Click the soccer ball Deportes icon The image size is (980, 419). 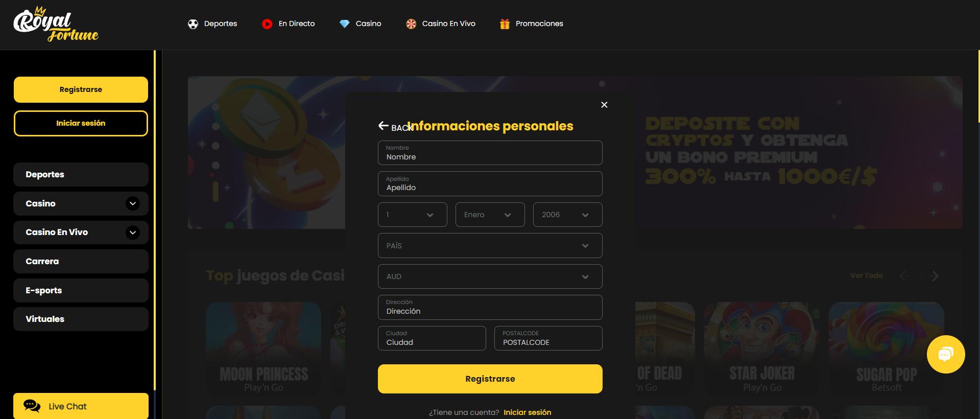pyautogui.click(x=193, y=24)
